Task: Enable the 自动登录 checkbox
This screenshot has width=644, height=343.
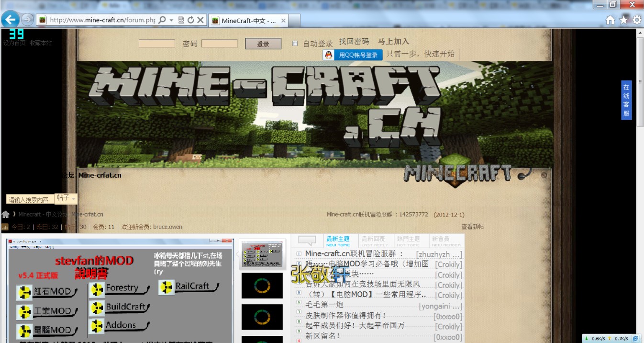Action: [295, 44]
